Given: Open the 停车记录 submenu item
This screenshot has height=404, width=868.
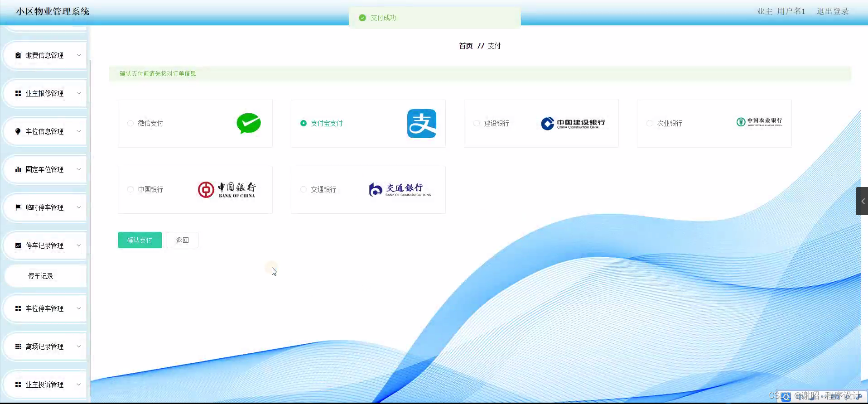Looking at the screenshot, I should [45, 276].
